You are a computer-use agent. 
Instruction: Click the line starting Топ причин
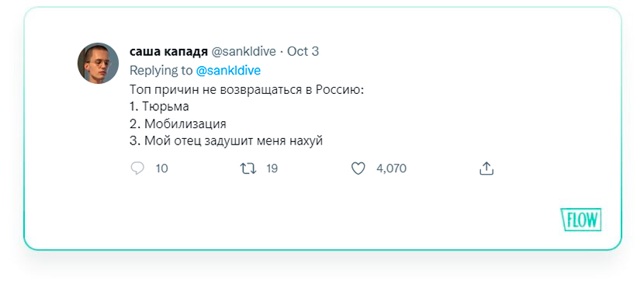(247, 90)
